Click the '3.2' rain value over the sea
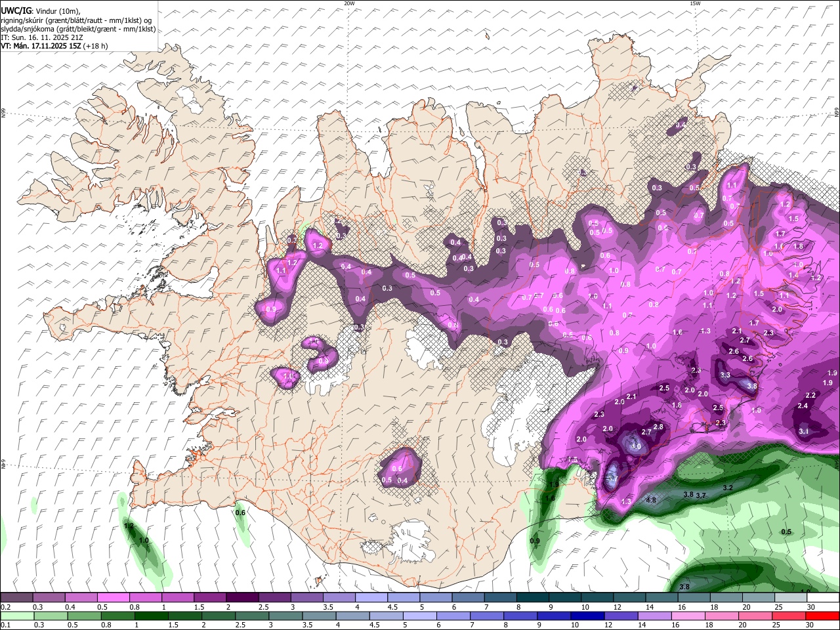 click(728, 488)
